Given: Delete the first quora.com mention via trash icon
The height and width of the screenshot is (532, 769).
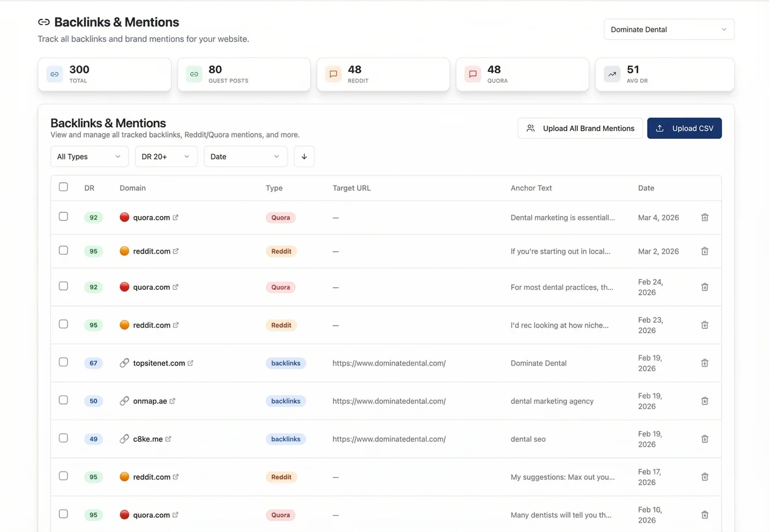Looking at the screenshot, I should pos(705,217).
